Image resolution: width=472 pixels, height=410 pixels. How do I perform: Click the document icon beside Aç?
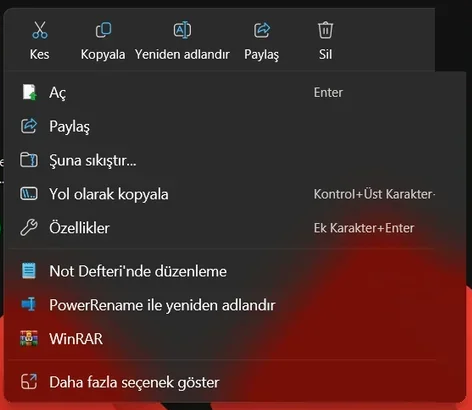(29, 92)
